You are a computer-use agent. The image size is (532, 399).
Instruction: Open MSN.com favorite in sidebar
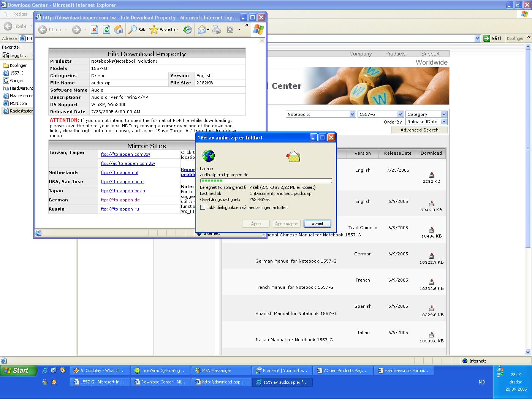(15, 103)
